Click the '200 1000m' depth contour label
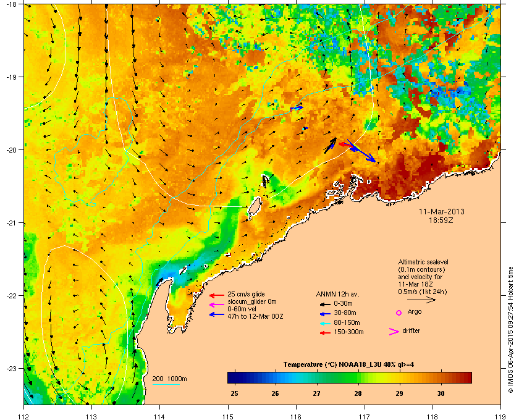Image resolution: width=519 pixels, height=420 pixels. pyautogui.click(x=169, y=379)
